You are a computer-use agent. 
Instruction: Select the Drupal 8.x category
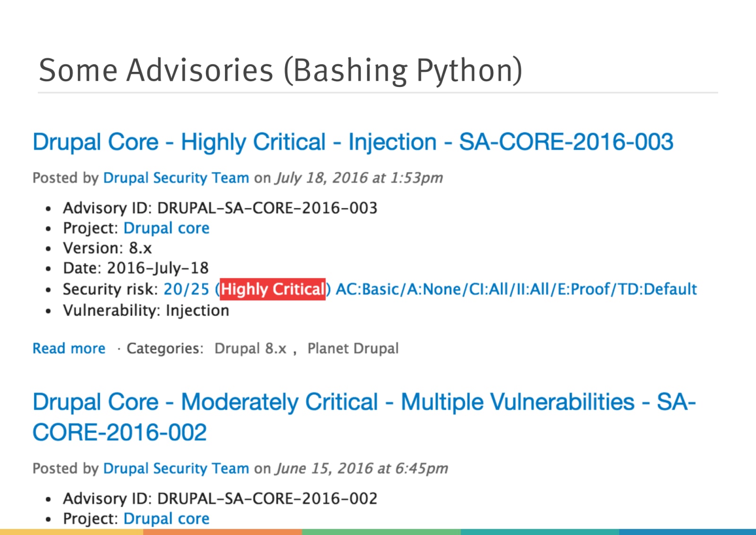(x=250, y=349)
